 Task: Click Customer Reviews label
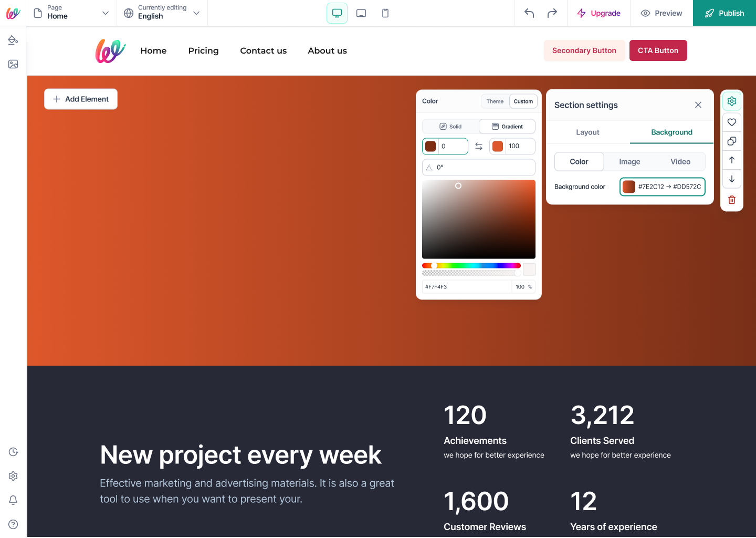point(485,527)
